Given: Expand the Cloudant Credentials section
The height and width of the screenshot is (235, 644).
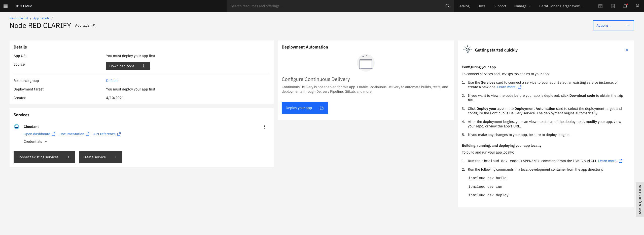Looking at the screenshot, I should click(x=35, y=142).
